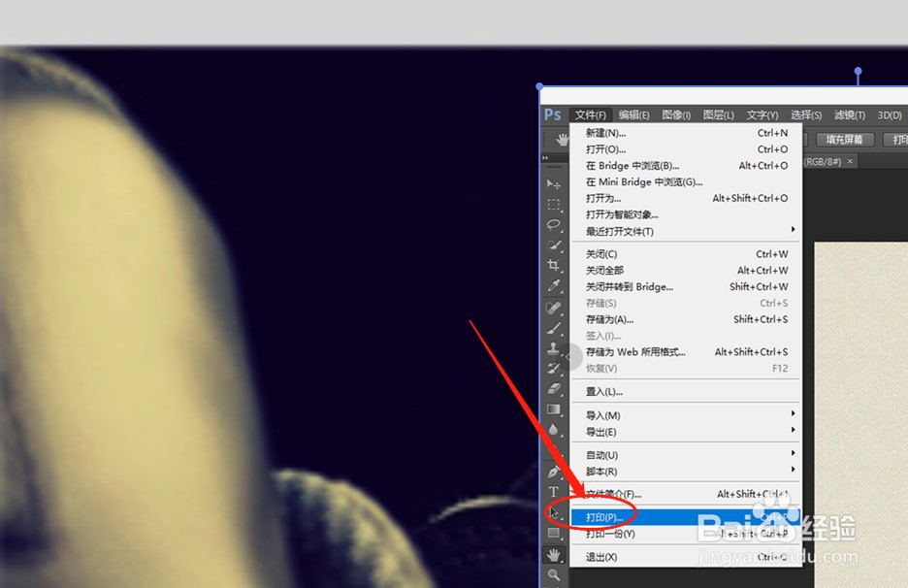Image resolution: width=908 pixels, height=588 pixels.
Task: Choose 在 Mini Bridge 中浏览(G)...
Action: click(686, 181)
